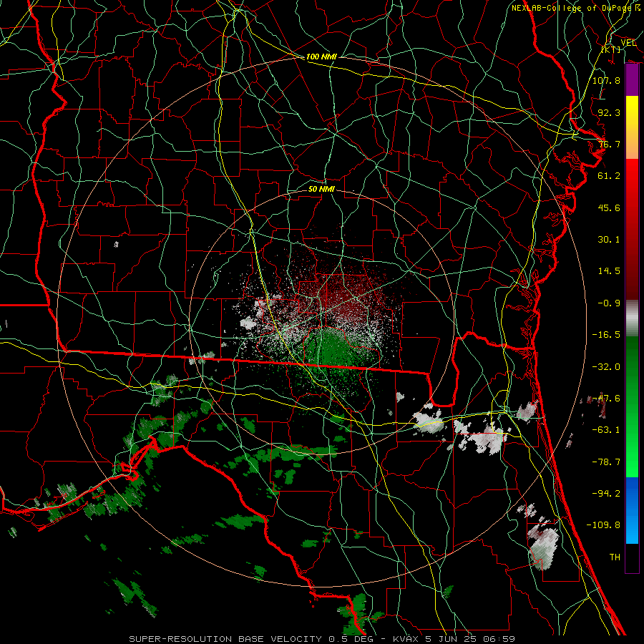Select the -78.7 legend value

606,462
